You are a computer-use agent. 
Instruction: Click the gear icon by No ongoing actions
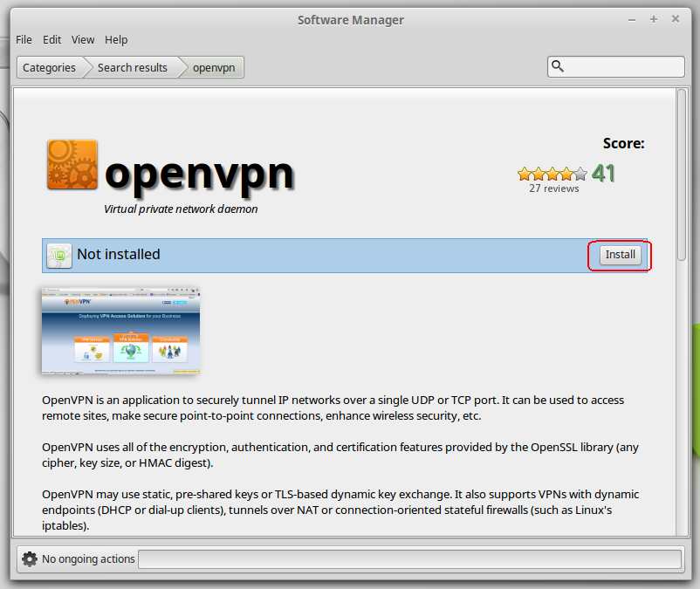[30, 559]
